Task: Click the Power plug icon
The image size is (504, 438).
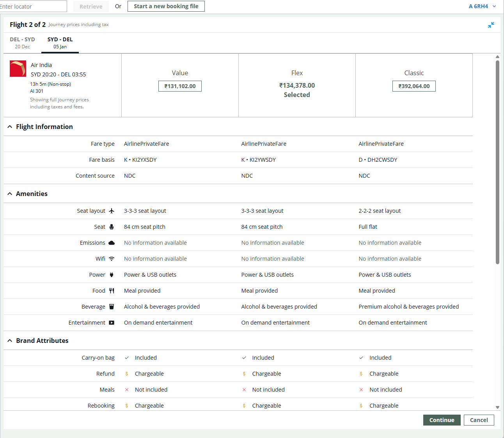Action: point(112,275)
